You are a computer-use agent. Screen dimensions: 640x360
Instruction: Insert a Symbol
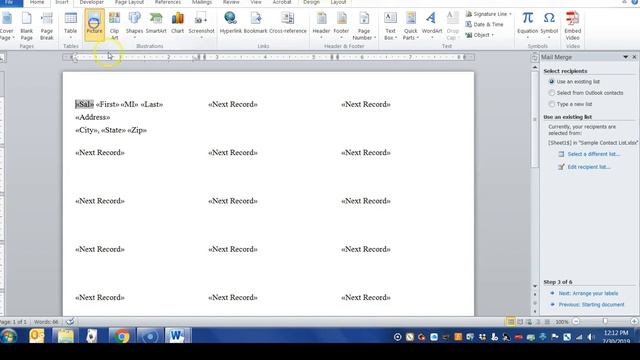point(549,25)
